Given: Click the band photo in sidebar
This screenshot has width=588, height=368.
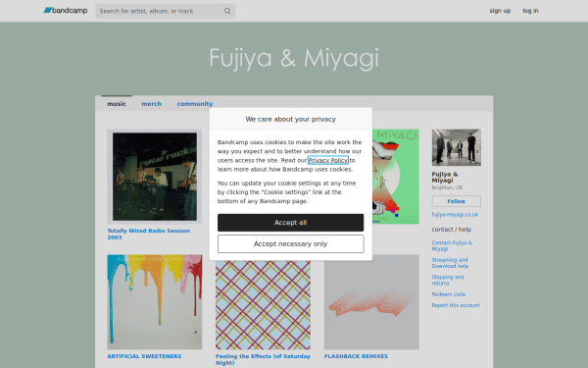Looking at the screenshot, I should tap(457, 147).
